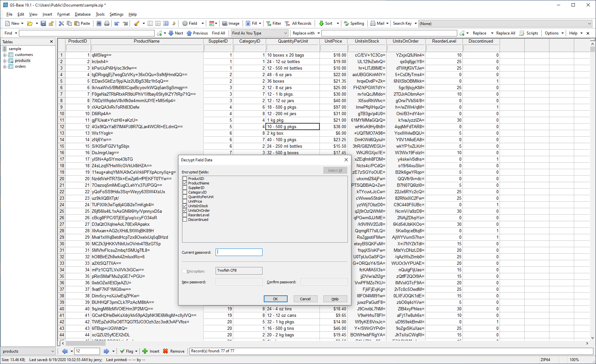The width and height of the screenshot is (596, 364).
Task: Click the Mail envelope icon
Action: coord(373,23)
